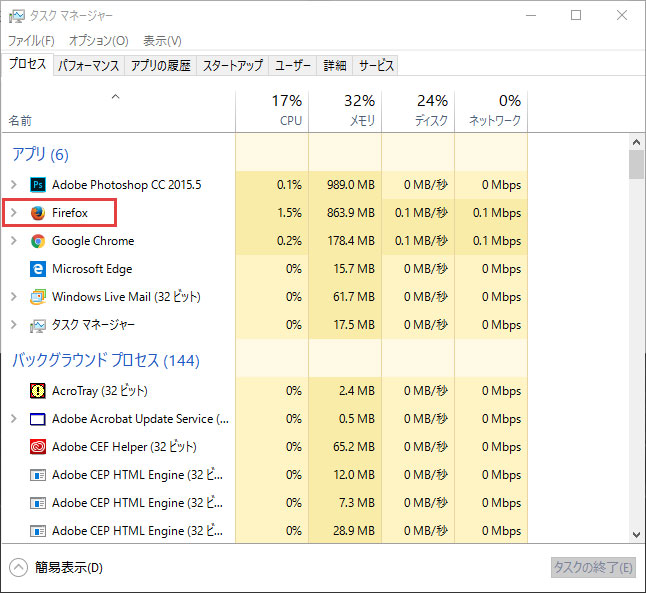This screenshot has width=646, height=593.
Task: Maximize the Task Manager window
Action: pyautogui.click(x=576, y=16)
